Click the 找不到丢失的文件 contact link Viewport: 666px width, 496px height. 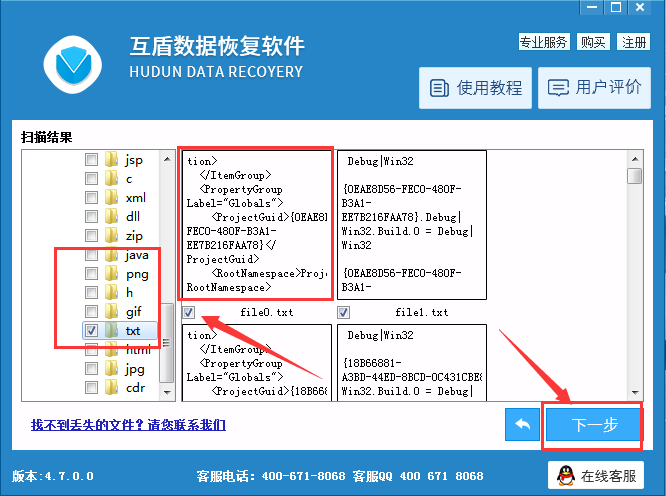(128, 425)
